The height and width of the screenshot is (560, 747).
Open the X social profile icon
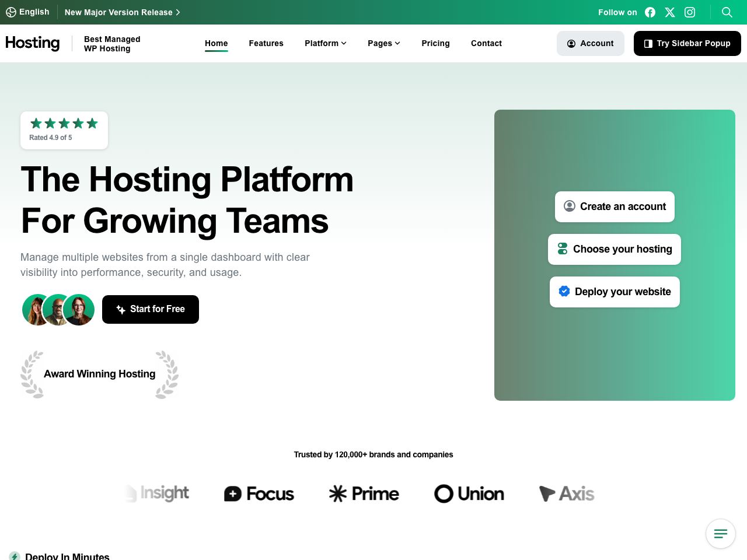[x=670, y=12]
